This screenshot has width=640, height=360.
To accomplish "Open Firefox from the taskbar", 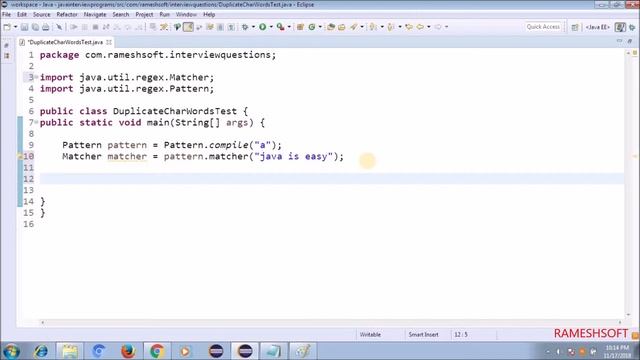I will (128, 351).
